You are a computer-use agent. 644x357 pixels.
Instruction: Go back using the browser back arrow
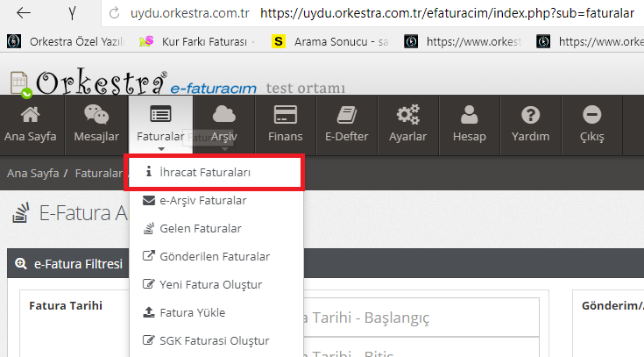click(24, 13)
